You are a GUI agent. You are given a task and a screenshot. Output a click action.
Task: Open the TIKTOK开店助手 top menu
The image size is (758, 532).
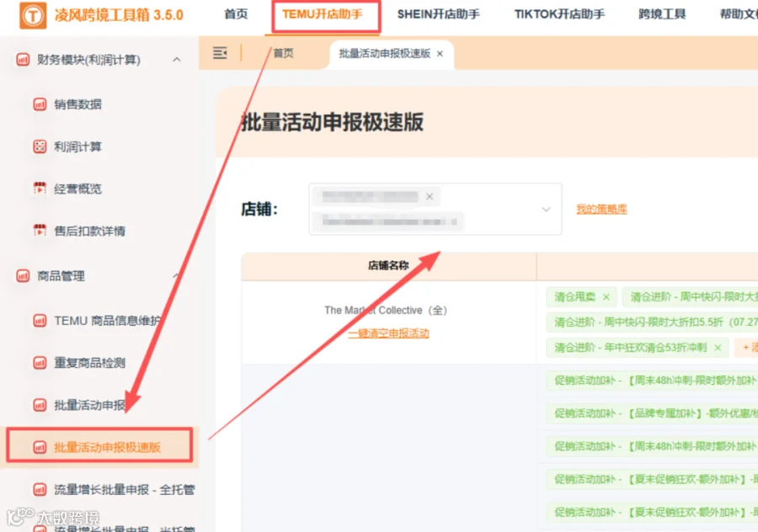[x=559, y=14]
